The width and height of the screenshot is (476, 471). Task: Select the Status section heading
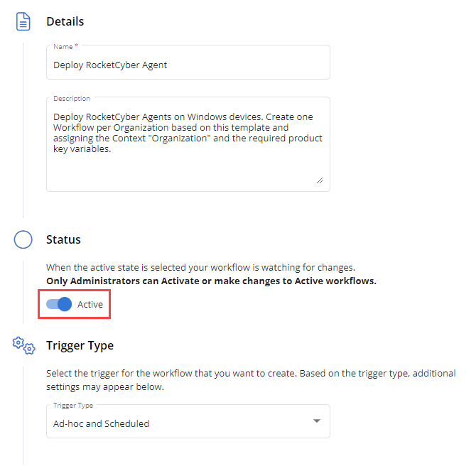(63, 240)
